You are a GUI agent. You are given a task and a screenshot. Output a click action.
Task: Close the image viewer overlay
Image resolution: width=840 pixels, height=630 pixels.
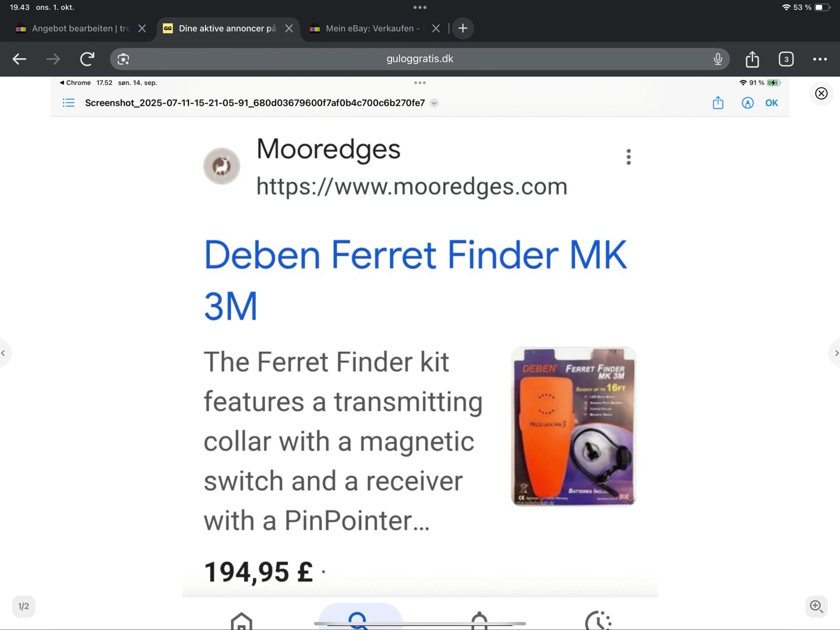pyautogui.click(x=821, y=93)
